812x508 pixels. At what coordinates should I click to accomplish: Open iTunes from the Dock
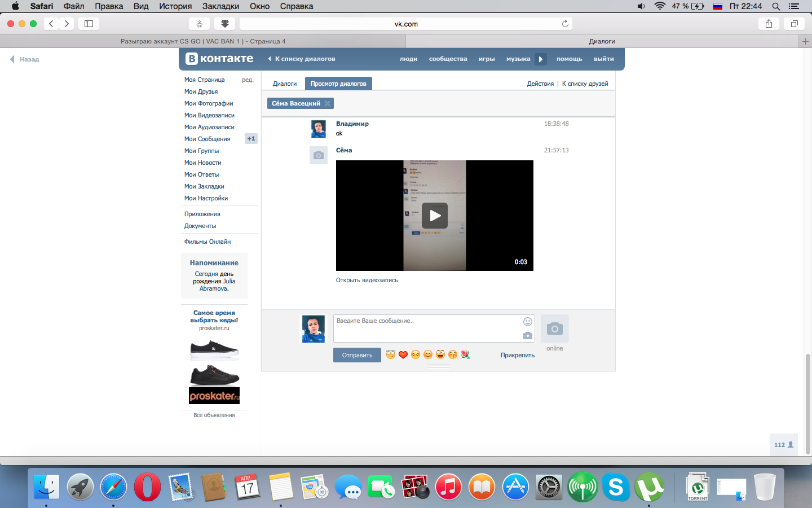click(448, 487)
